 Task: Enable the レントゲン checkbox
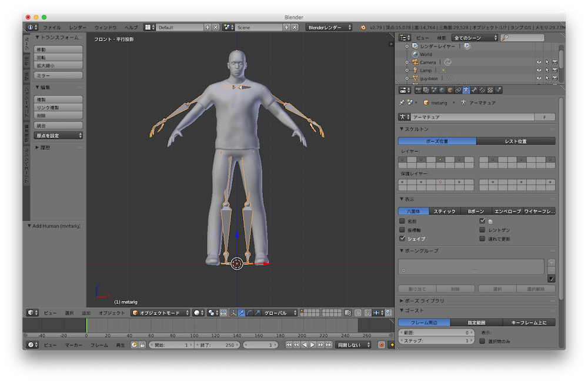pyautogui.click(x=482, y=230)
